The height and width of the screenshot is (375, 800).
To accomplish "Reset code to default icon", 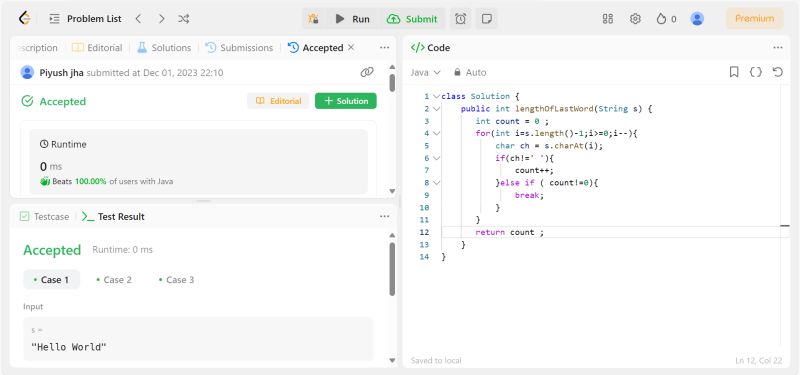I will click(x=778, y=72).
